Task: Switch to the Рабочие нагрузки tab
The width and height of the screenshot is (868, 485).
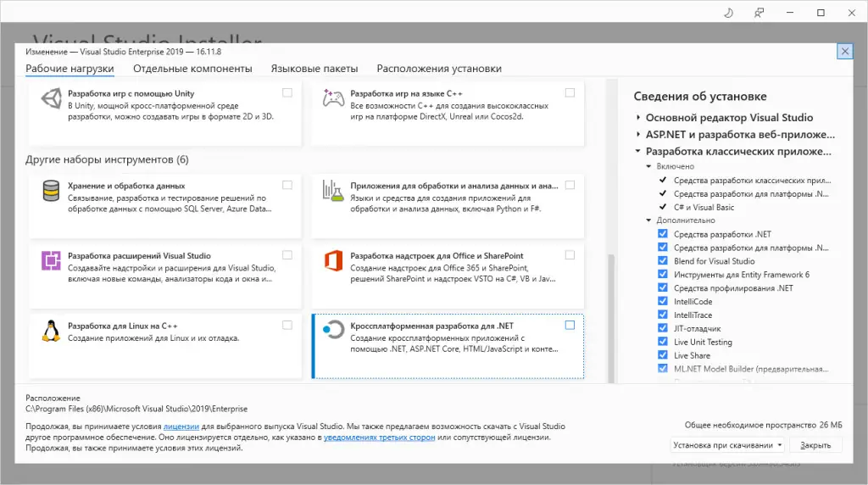Action: 70,69
